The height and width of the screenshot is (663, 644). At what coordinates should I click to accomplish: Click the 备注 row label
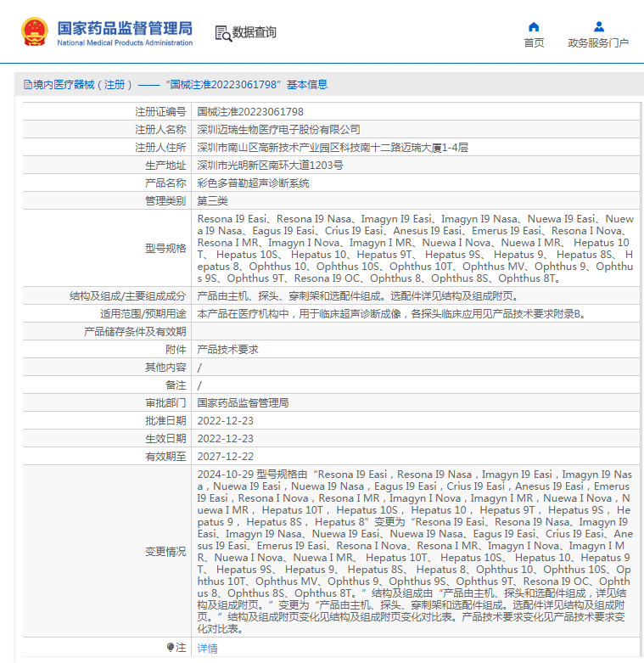pyautogui.click(x=176, y=385)
